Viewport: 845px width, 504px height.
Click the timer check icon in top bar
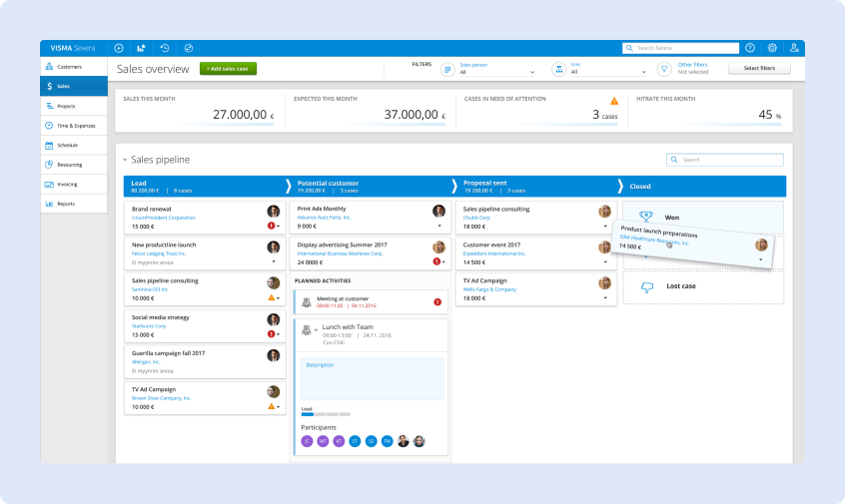point(188,48)
